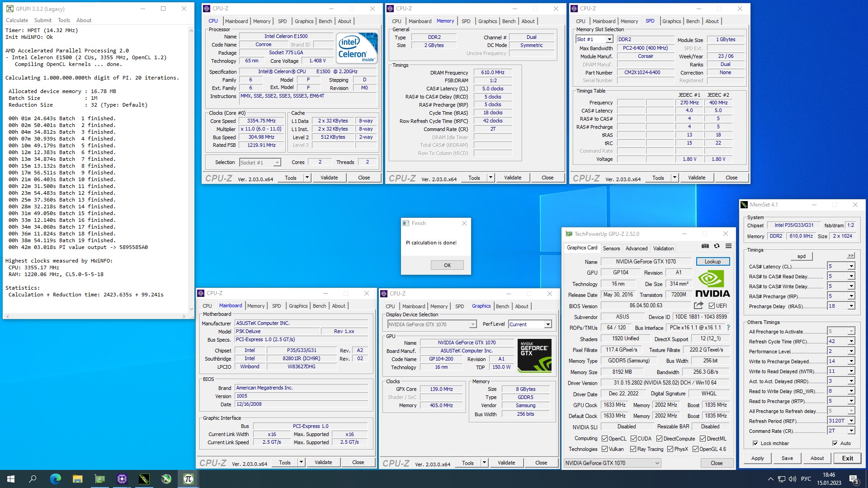Click the BIOS export share icon in GPU-Z
Screen dimensions: 868x488
point(698,305)
